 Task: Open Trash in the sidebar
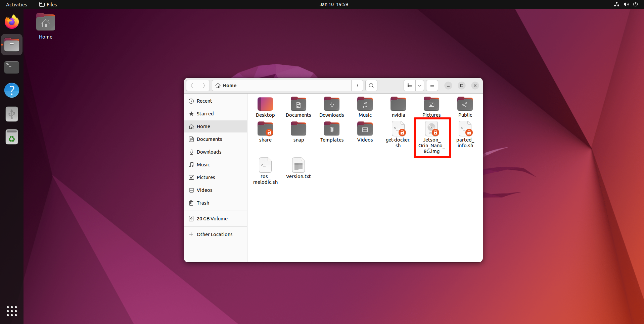pyautogui.click(x=203, y=203)
